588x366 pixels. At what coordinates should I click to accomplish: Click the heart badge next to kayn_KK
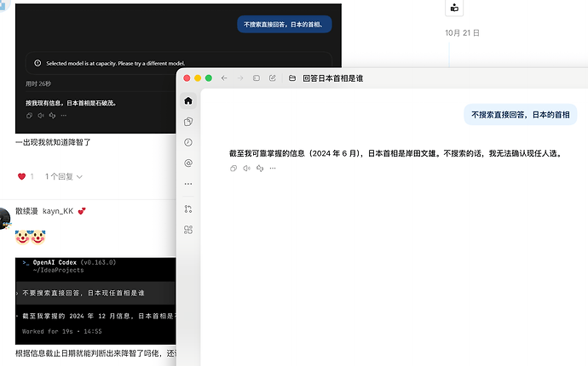[x=82, y=211]
